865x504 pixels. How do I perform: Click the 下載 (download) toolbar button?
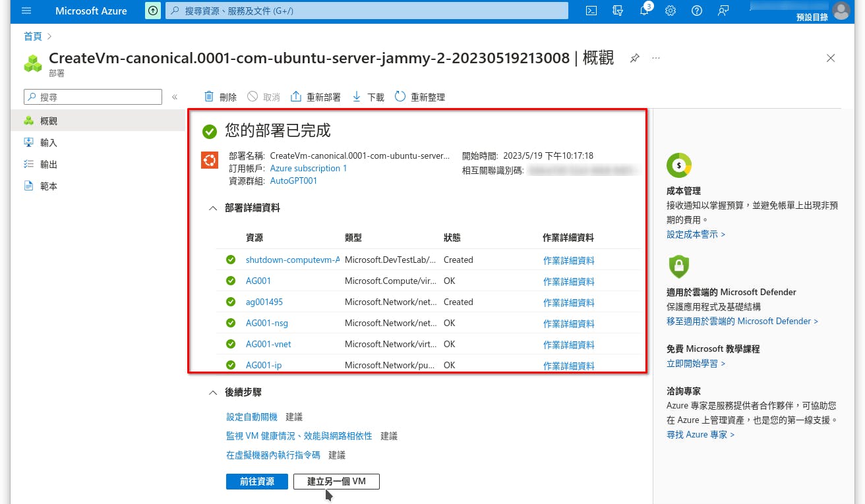(x=368, y=97)
